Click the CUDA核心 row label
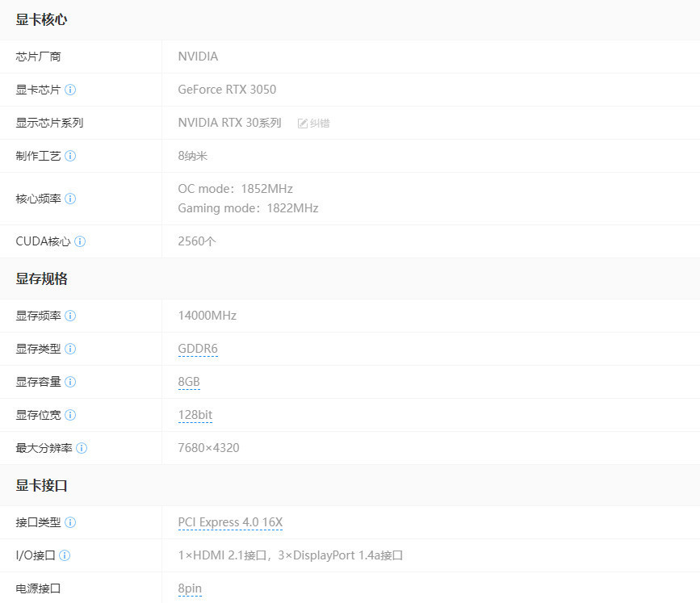This screenshot has height=603, width=700. tap(44, 241)
